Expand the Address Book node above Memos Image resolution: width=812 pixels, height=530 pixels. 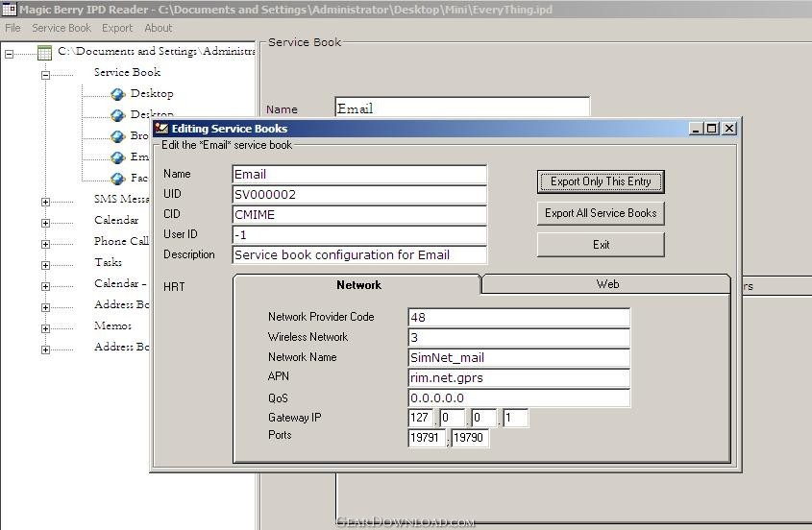coord(45,307)
